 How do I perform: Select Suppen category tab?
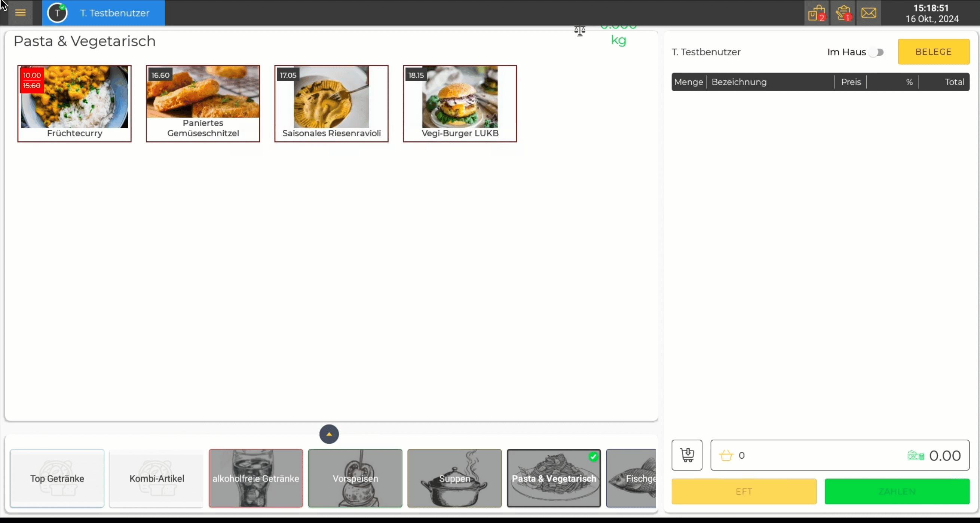454,478
